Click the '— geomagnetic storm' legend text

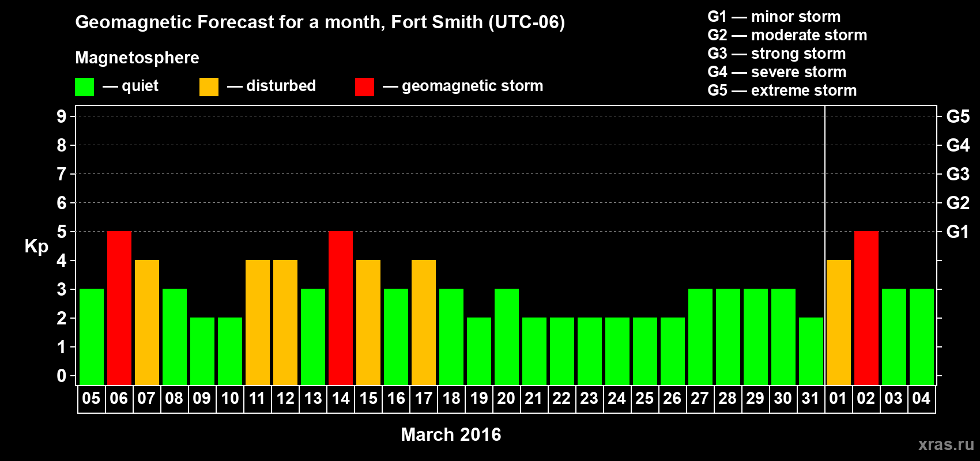pyautogui.click(x=463, y=86)
